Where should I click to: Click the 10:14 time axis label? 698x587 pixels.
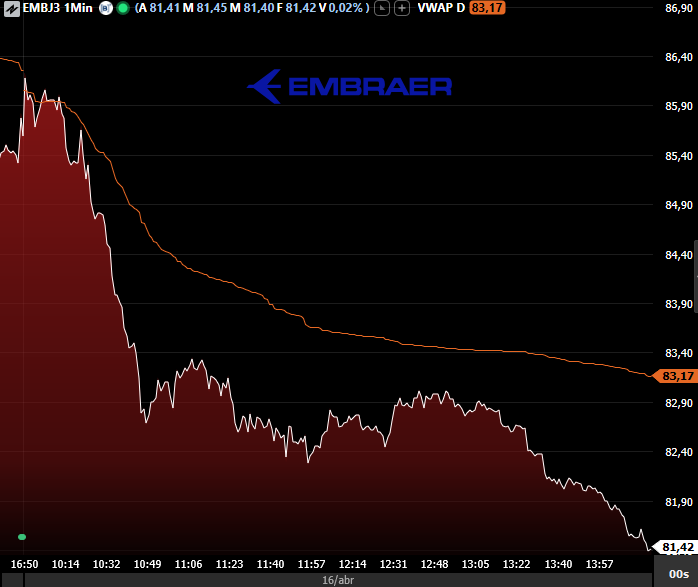click(65, 564)
